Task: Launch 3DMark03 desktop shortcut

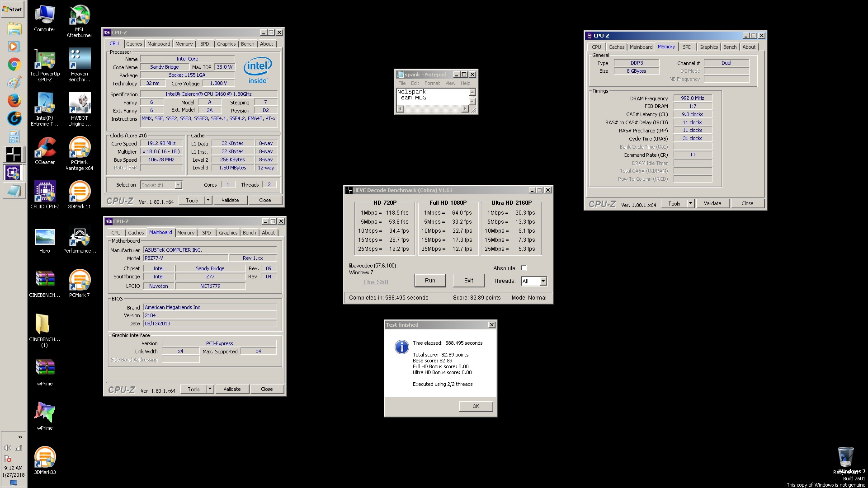Action: tap(45, 461)
